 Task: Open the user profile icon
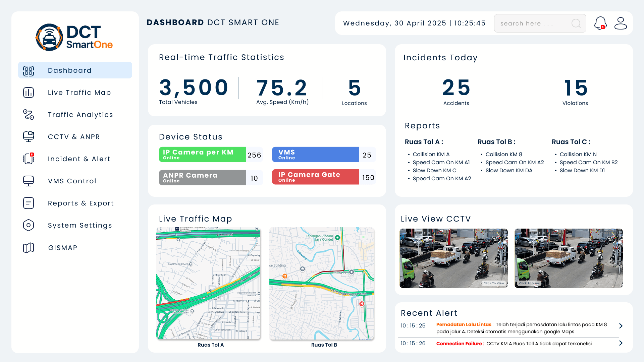tap(621, 23)
